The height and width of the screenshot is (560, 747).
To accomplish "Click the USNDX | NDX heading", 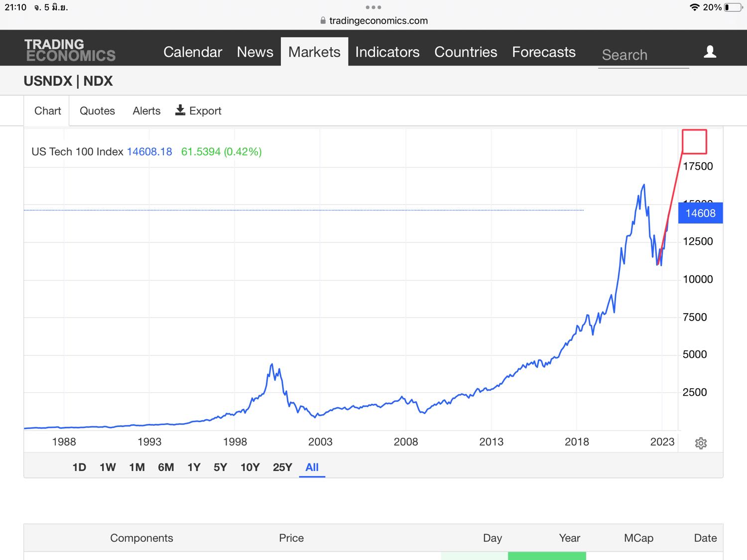I will click(68, 81).
